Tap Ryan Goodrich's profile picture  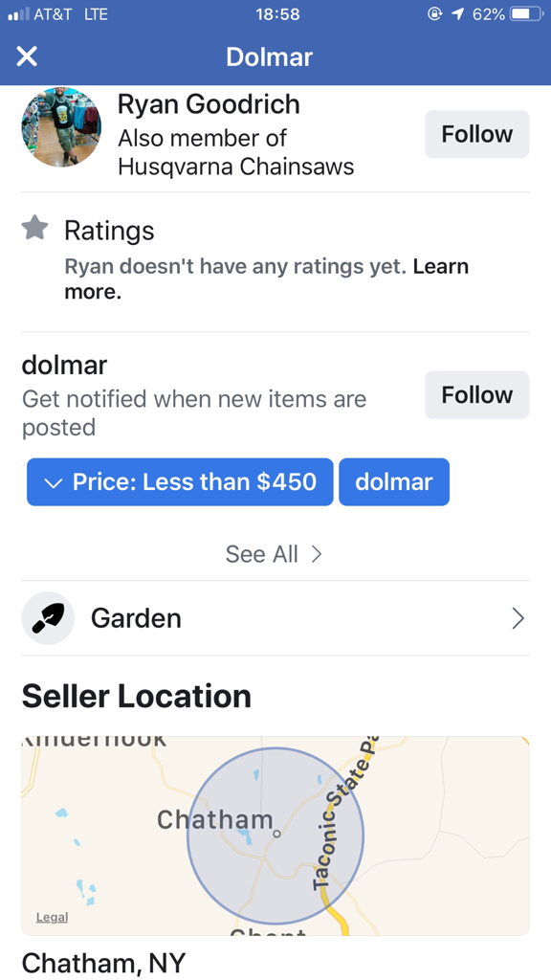click(x=61, y=127)
